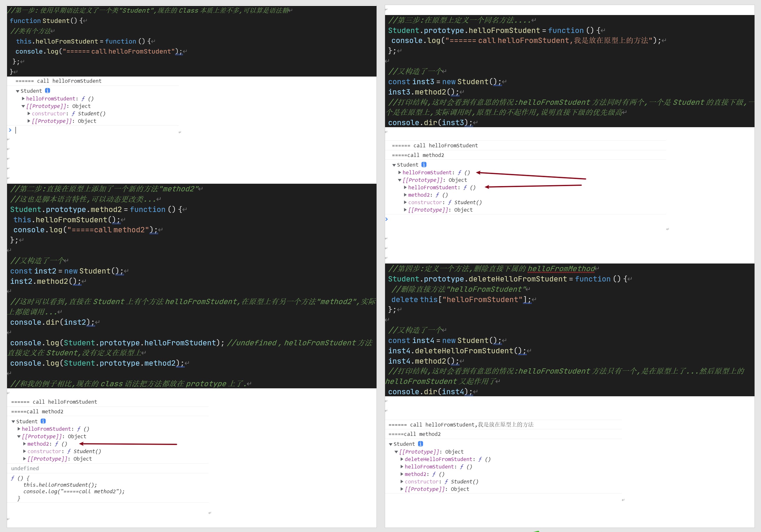Image resolution: width=761 pixels, height=532 pixels.
Task: Expand method2 entry marked by single red arrow
Action: (x=24, y=444)
